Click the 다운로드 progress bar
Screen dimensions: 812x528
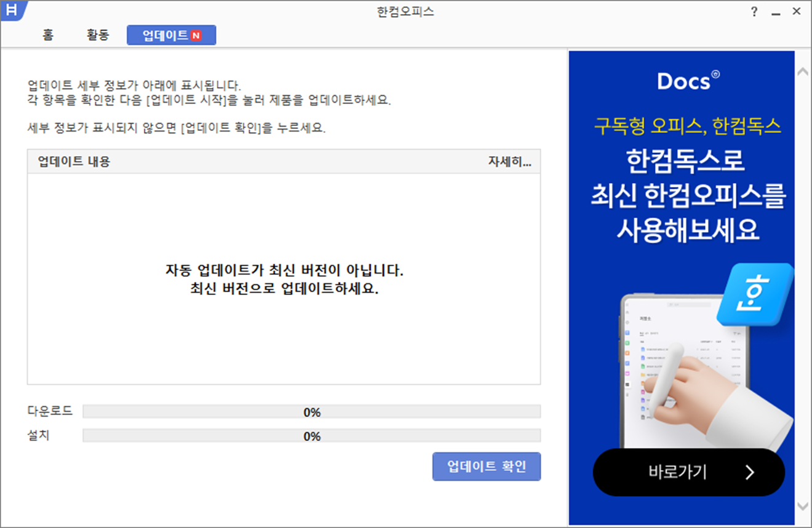click(311, 412)
